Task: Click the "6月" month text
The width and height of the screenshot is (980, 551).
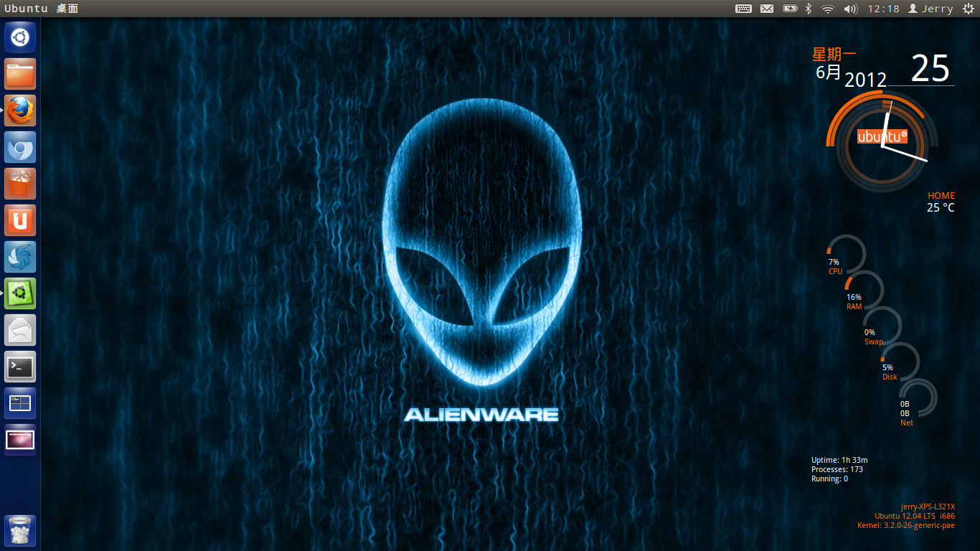Action: (829, 72)
